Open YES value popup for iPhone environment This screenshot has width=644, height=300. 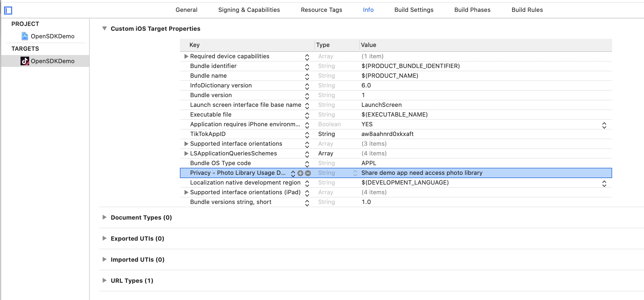[x=604, y=125]
